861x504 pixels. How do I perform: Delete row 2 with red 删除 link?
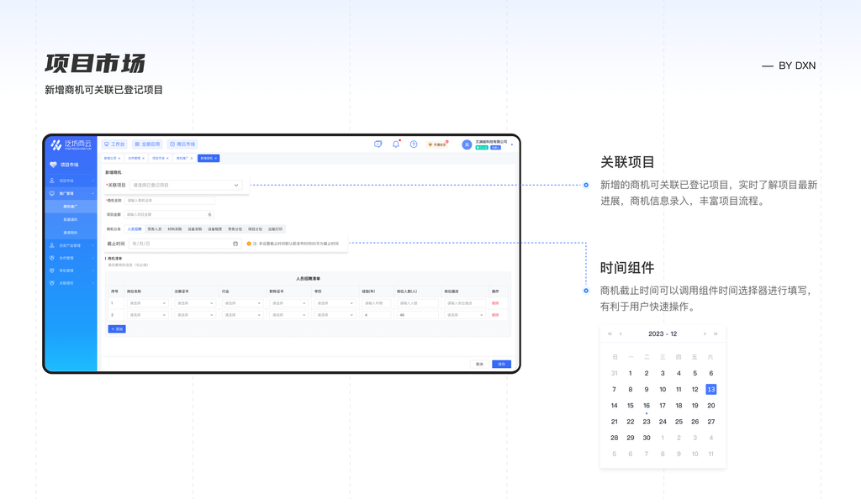(x=495, y=315)
